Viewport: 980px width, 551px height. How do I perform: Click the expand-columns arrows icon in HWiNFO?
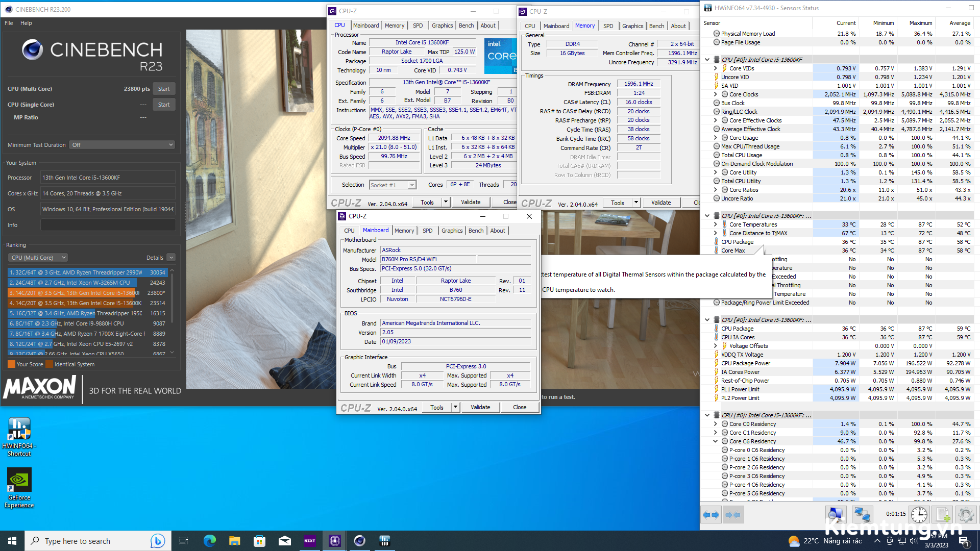point(711,515)
